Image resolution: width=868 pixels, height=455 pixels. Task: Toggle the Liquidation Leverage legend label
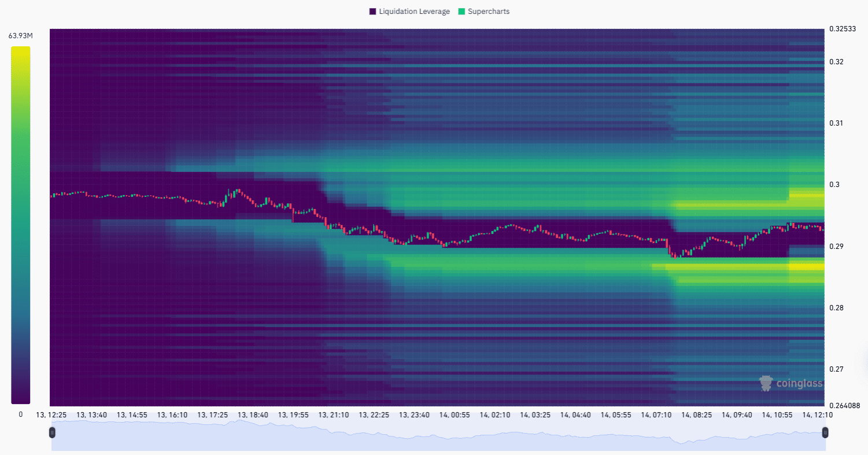coord(414,12)
